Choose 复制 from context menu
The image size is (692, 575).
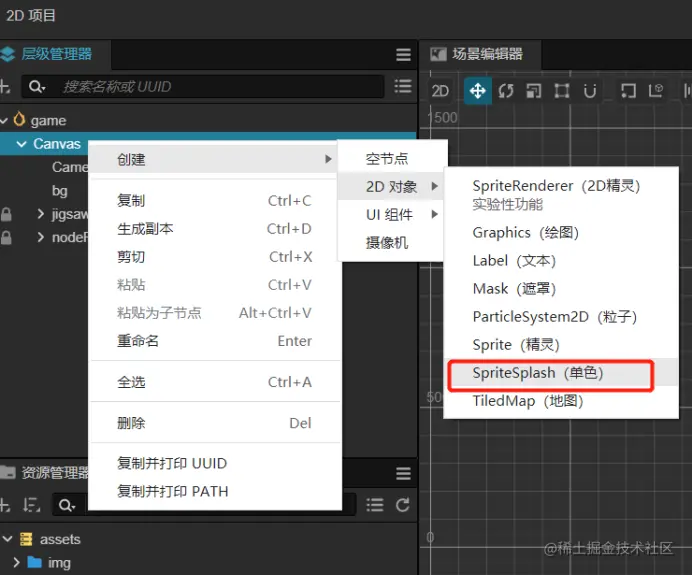pos(215,201)
